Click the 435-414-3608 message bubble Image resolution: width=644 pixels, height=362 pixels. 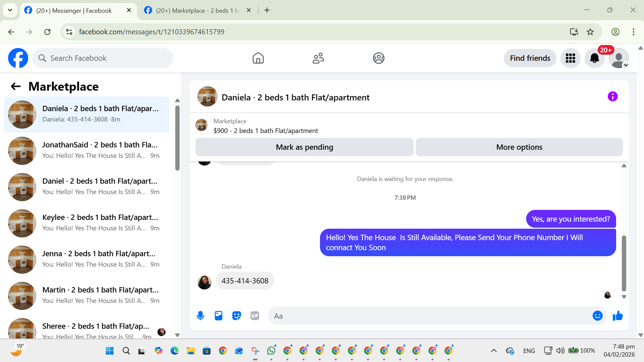click(245, 281)
